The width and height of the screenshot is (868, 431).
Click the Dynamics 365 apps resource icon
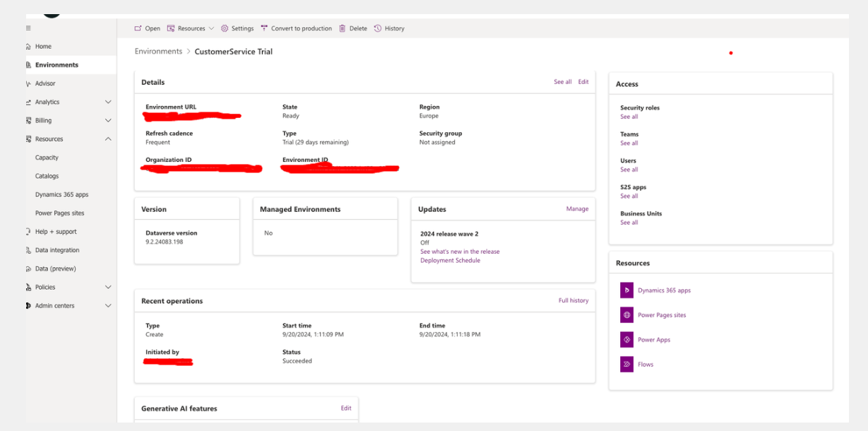tap(626, 290)
